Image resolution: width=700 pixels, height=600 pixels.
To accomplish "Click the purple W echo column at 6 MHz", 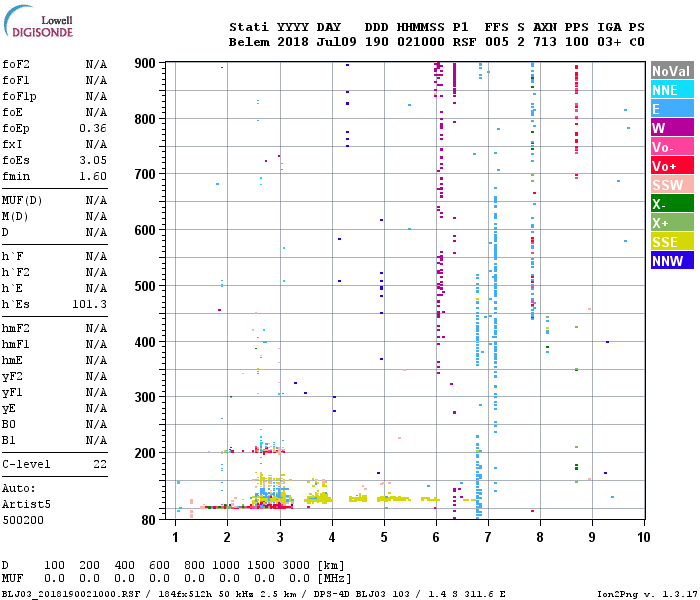I will click(x=440, y=219).
